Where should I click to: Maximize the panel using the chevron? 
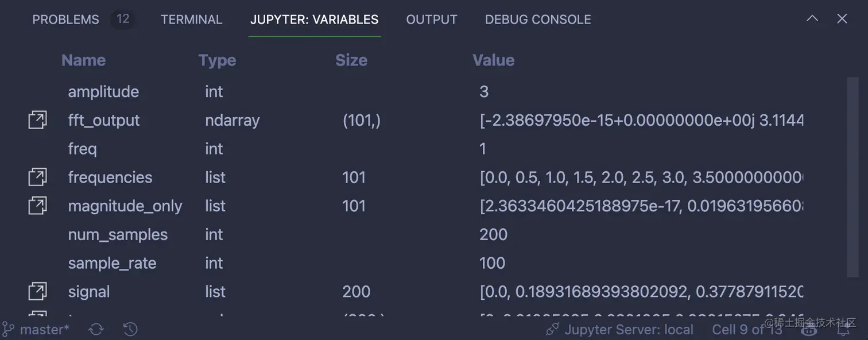[x=812, y=18]
